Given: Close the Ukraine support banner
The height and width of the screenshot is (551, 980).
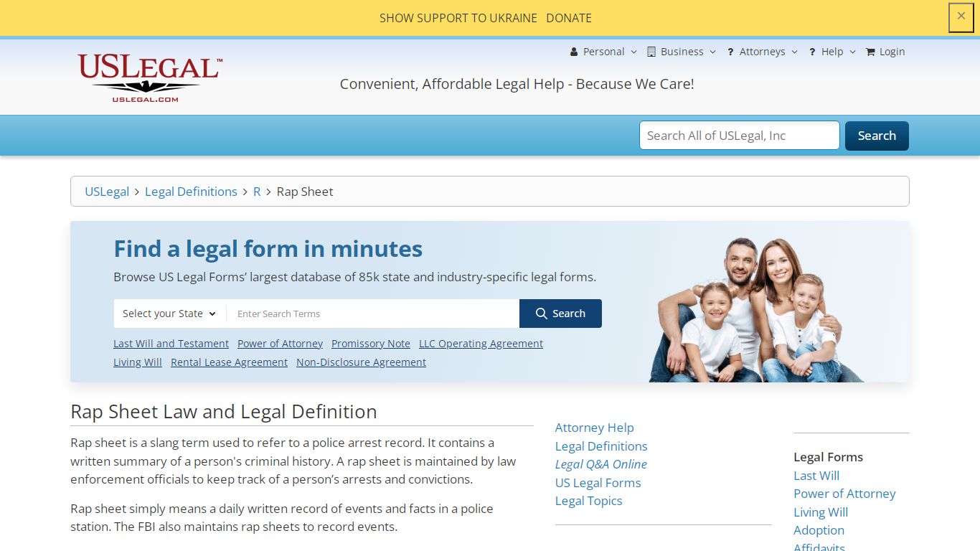Looking at the screenshot, I should pyautogui.click(x=961, y=17).
